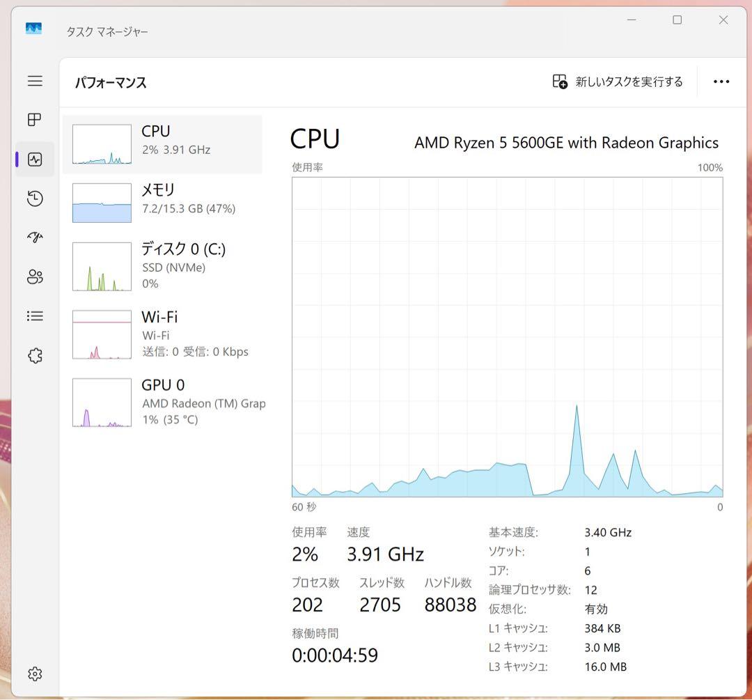Viewport: 752px width, 700px height.
Task: Select the GPU 0 entry
Action: pyautogui.click(x=160, y=401)
